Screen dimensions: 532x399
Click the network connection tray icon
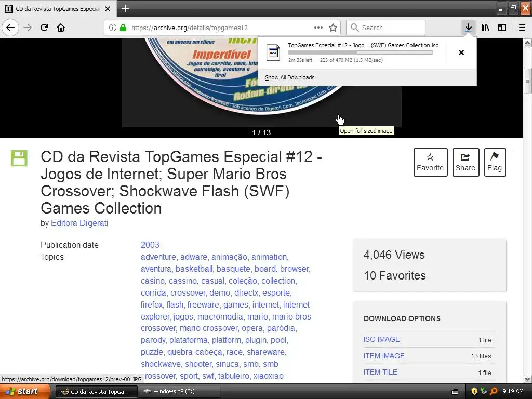pos(484,391)
